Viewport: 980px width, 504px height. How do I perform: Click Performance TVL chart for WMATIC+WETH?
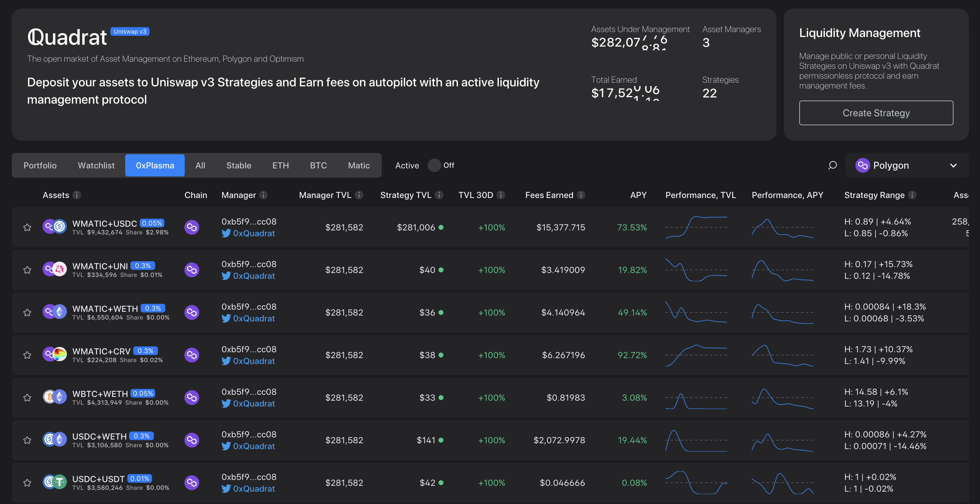point(696,312)
